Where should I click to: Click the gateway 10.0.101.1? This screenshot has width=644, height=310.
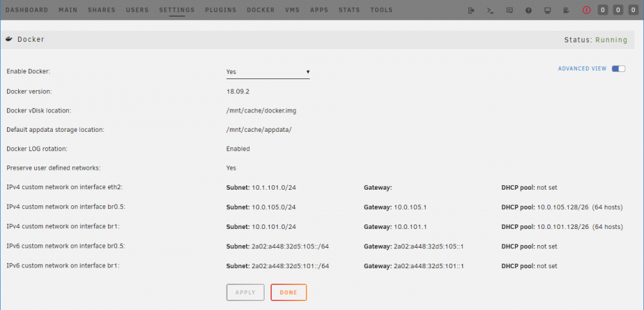coord(410,227)
